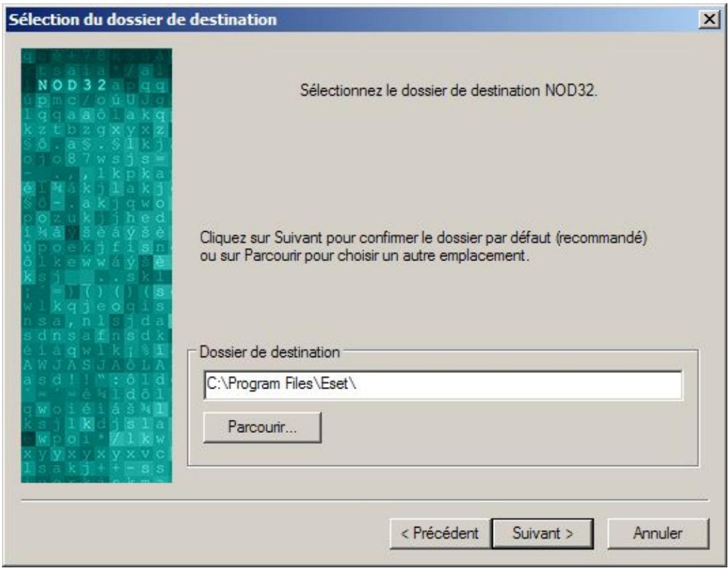Image resolution: width=728 pixels, height=568 pixels.
Task: Click the NOD32 banner image
Action: [x=97, y=265]
